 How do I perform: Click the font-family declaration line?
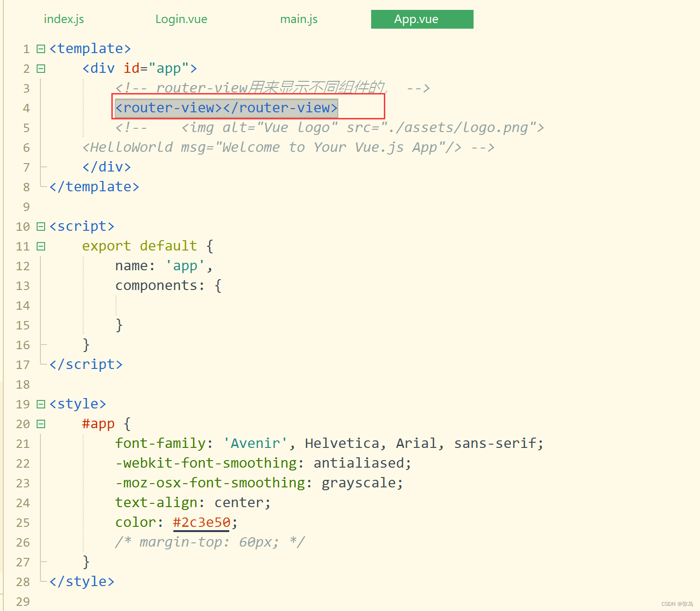(x=329, y=444)
